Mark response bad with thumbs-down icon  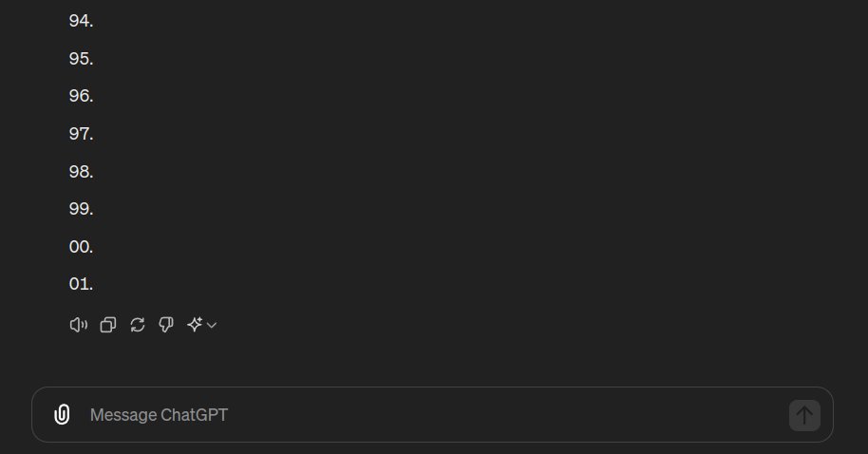point(166,325)
